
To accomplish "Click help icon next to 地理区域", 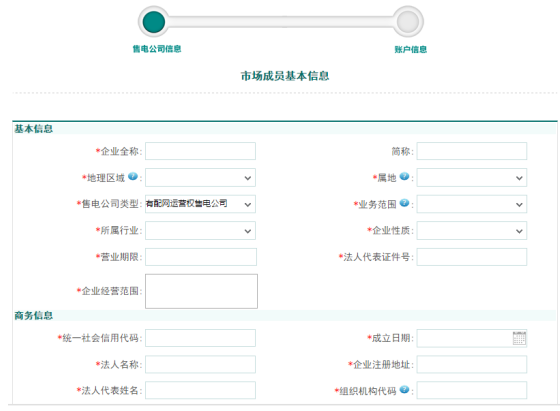I will tap(133, 176).
